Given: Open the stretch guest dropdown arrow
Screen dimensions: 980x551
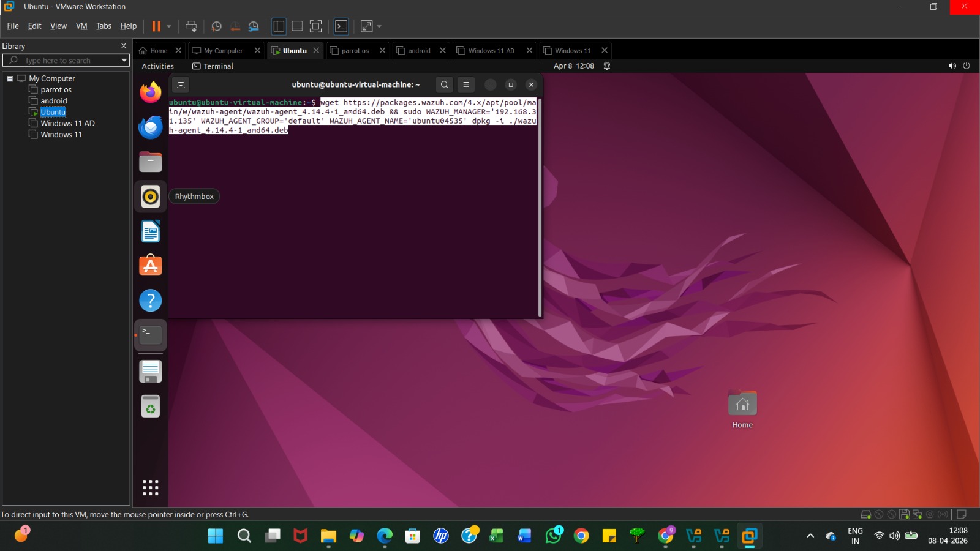Looking at the screenshot, I should coord(379,26).
